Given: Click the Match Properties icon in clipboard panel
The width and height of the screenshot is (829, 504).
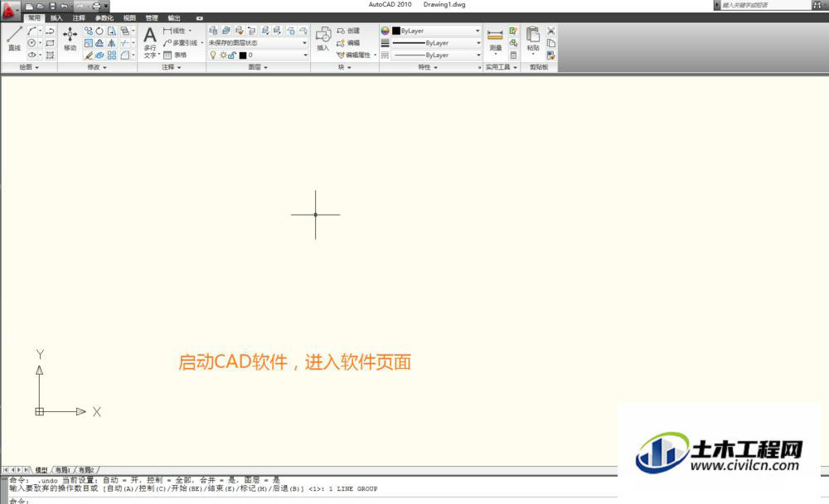Looking at the screenshot, I should pos(551,55).
